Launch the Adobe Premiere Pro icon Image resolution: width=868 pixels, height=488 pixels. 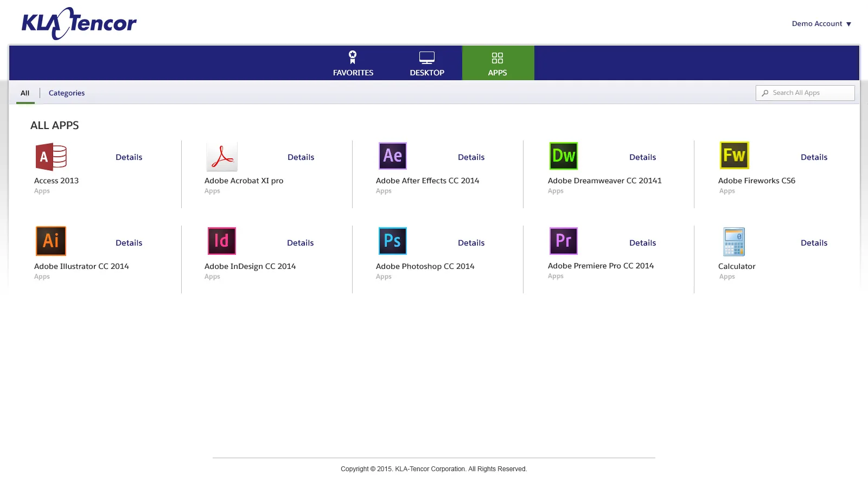564,241
